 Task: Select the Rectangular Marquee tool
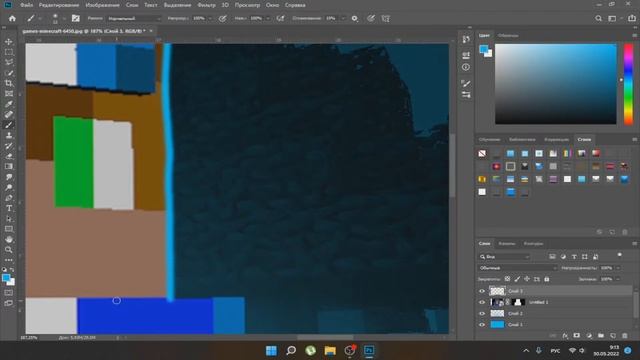[x=9, y=52]
